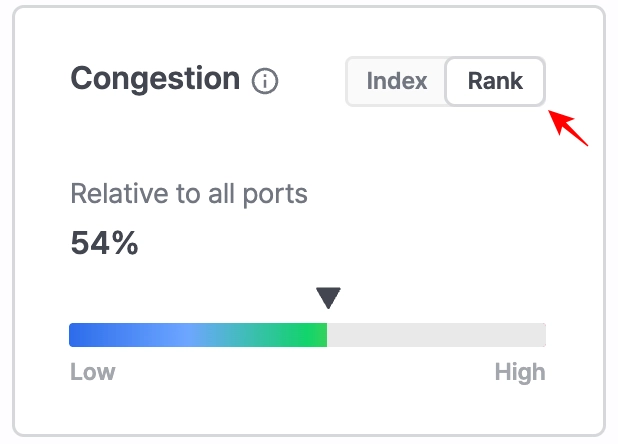The height and width of the screenshot is (444, 618).
Task: Click the word "ports" in the subtitle
Action: [274, 193]
